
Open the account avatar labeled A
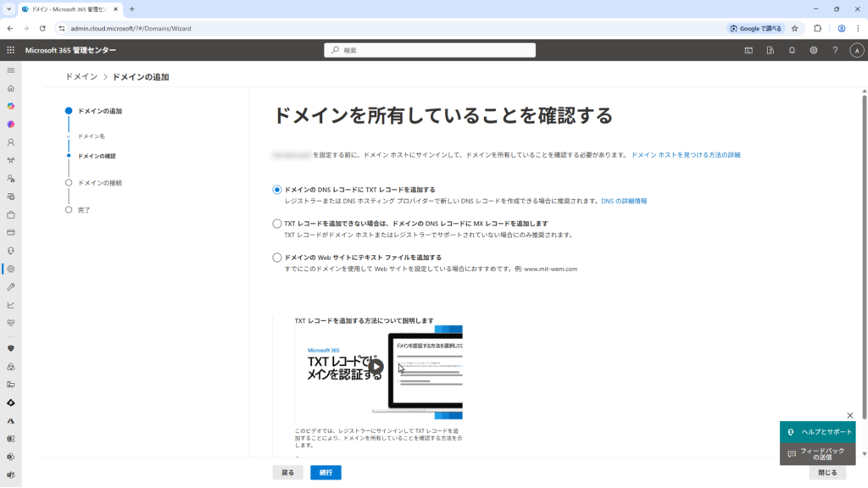[x=856, y=50]
